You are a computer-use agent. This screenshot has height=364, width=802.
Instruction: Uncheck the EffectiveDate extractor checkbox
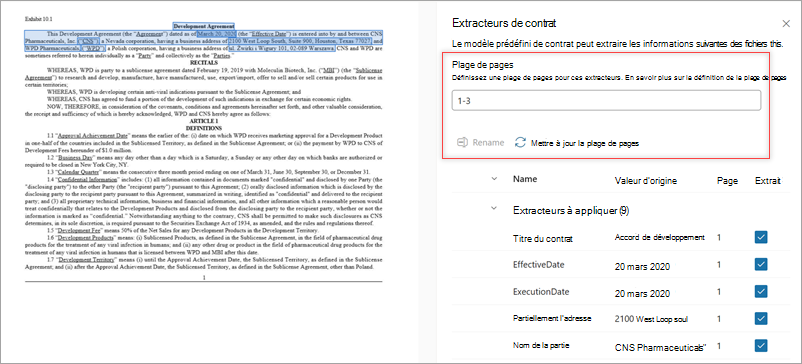(761, 264)
